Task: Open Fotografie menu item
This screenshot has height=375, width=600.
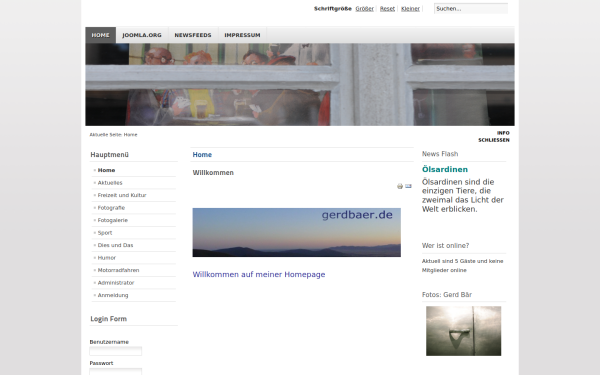Action: click(x=111, y=208)
